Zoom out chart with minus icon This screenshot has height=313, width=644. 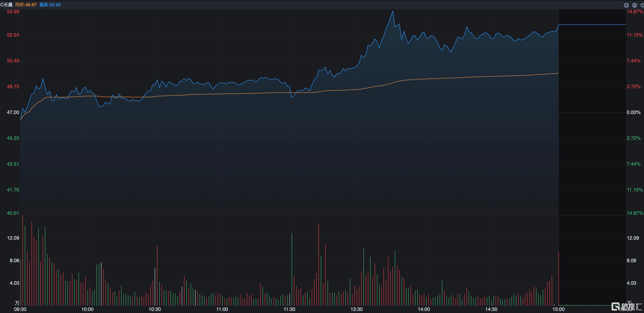click(x=635, y=5)
